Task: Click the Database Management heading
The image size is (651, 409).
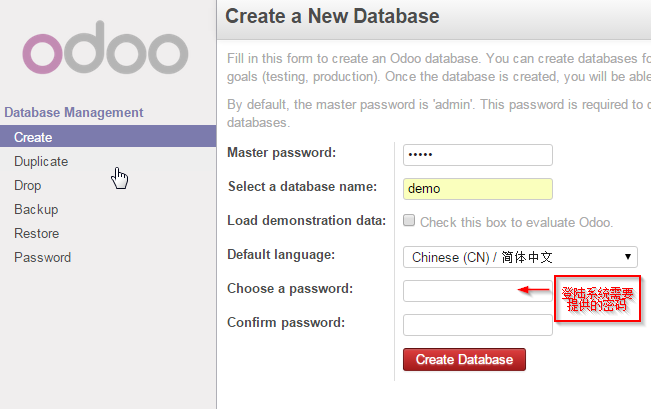Action: pyautogui.click(x=73, y=113)
